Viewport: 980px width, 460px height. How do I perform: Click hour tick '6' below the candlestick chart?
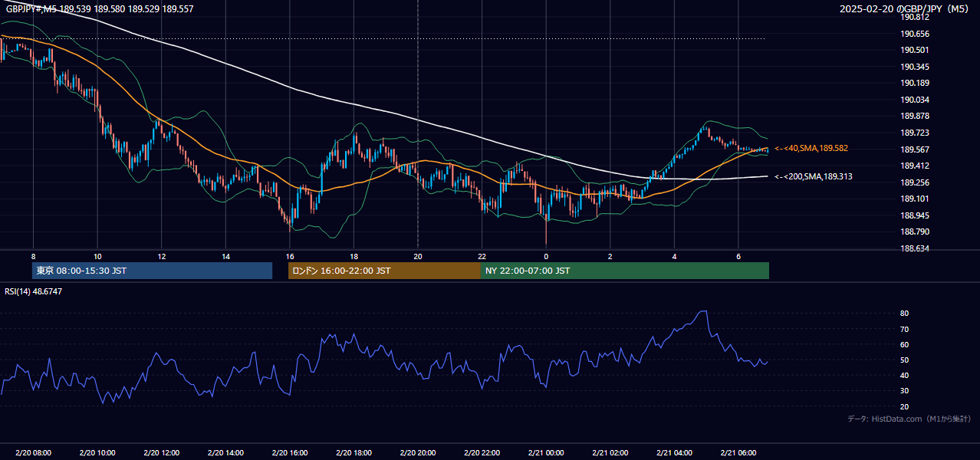pyautogui.click(x=738, y=256)
